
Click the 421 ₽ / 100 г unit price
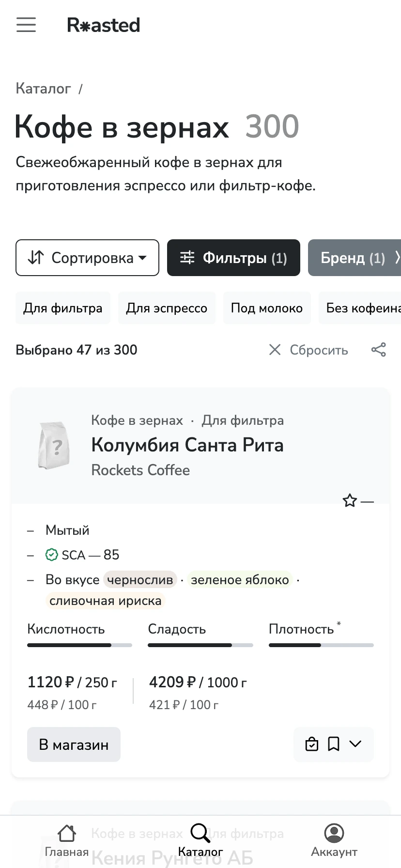[184, 705]
